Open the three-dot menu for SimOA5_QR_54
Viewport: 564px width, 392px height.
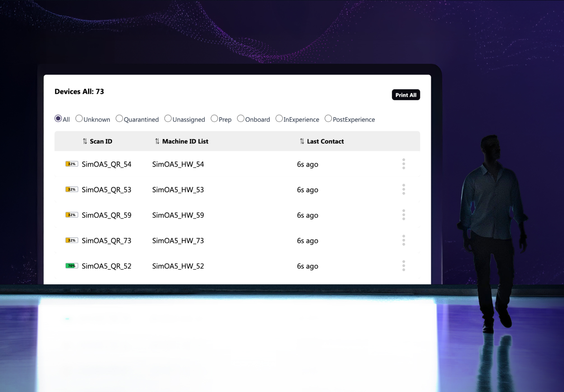click(404, 164)
